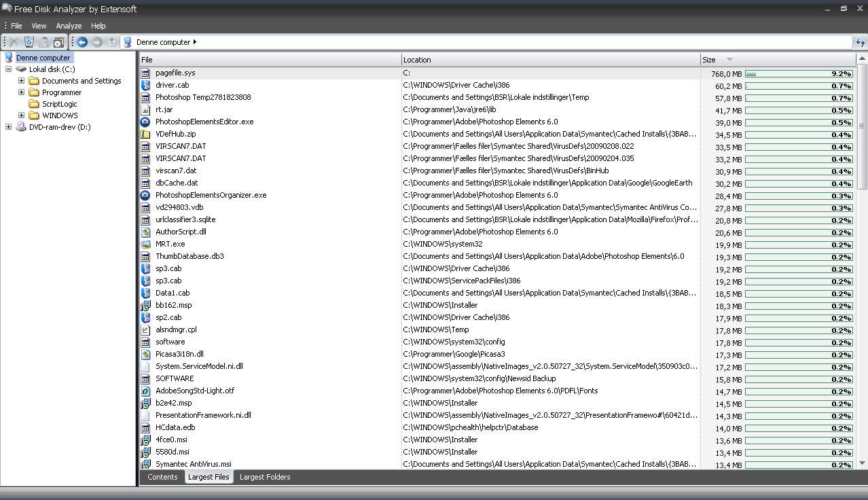Click the refresh icon right of the address bar
Viewport: 868px width, 500px height.
860,42
